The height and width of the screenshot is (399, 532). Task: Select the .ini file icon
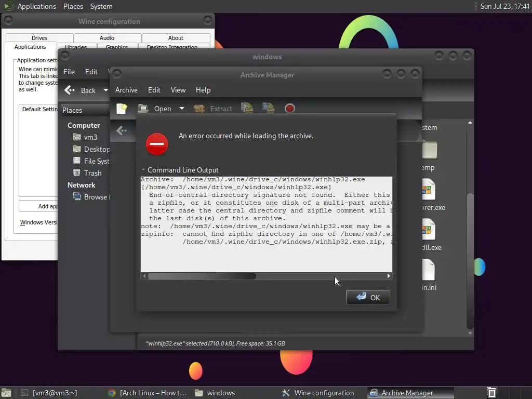tap(428, 270)
